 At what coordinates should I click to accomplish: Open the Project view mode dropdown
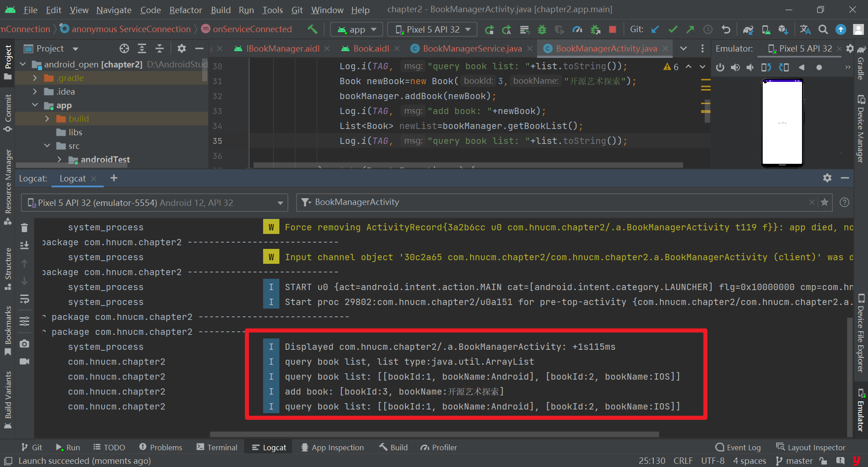click(x=75, y=49)
